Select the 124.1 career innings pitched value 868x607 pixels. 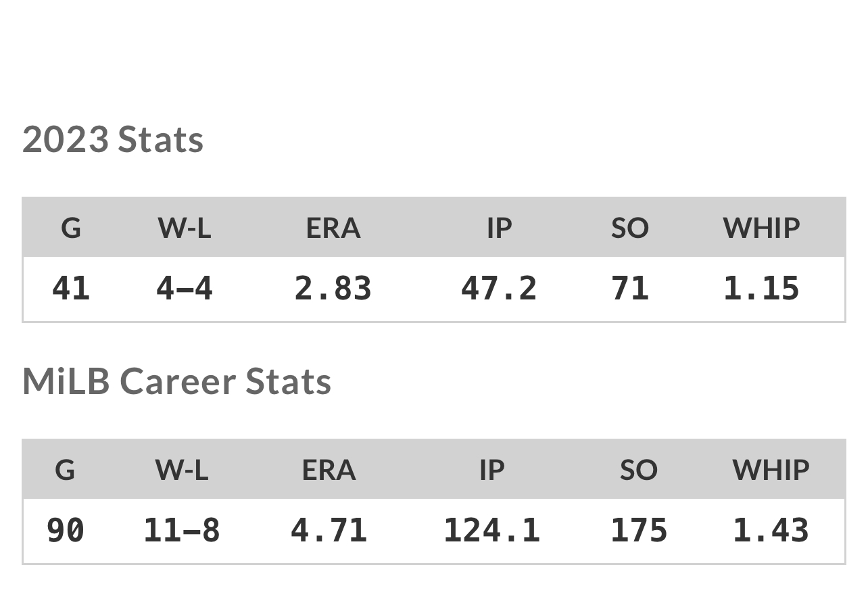point(492,531)
